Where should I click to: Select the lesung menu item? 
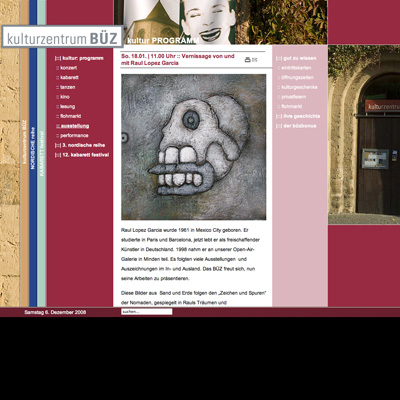tap(66, 106)
